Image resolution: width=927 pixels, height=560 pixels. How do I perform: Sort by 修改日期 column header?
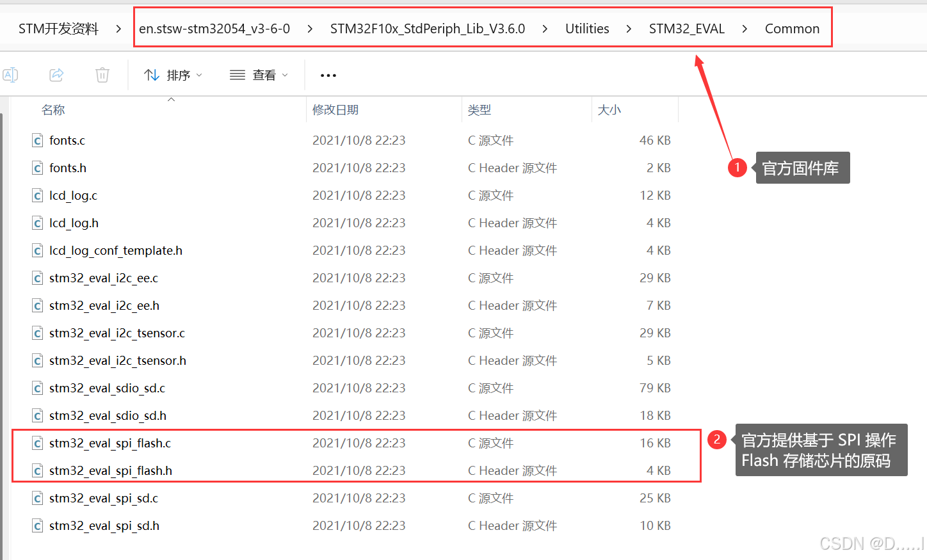pyautogui.click(x=335, y=110)
